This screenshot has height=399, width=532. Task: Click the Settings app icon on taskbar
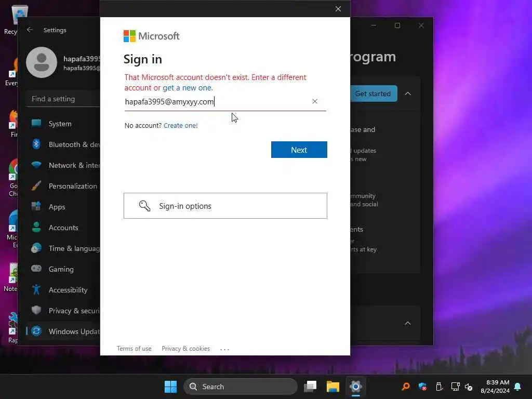355,387
